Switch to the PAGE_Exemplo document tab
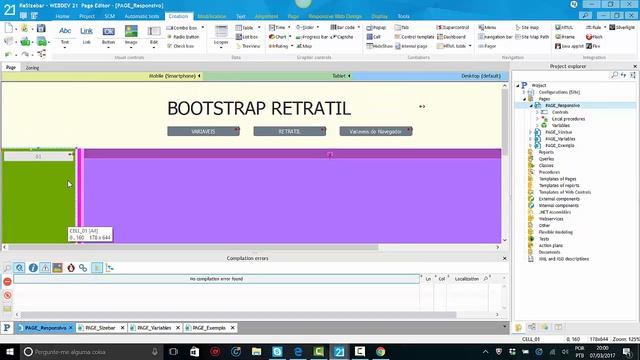640x360 pixels. pos(209,328)
